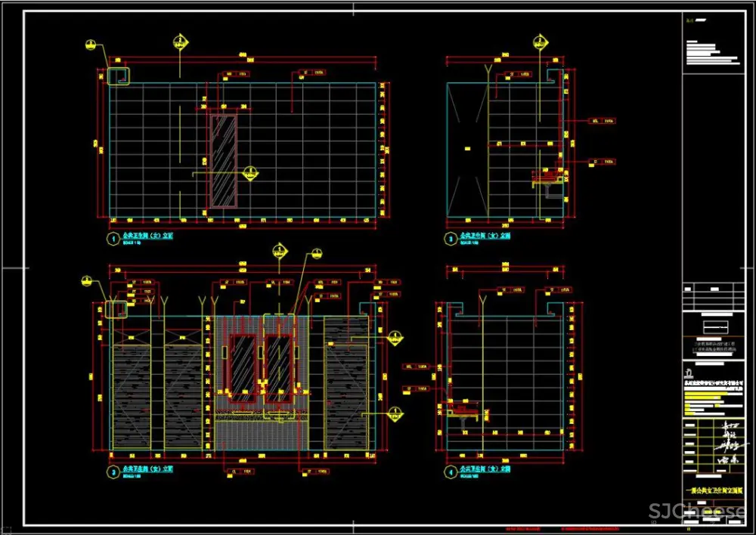Screen dimensions: 756x535
Task: Select the hatched mirror in elevation 1
Action: 223,159
